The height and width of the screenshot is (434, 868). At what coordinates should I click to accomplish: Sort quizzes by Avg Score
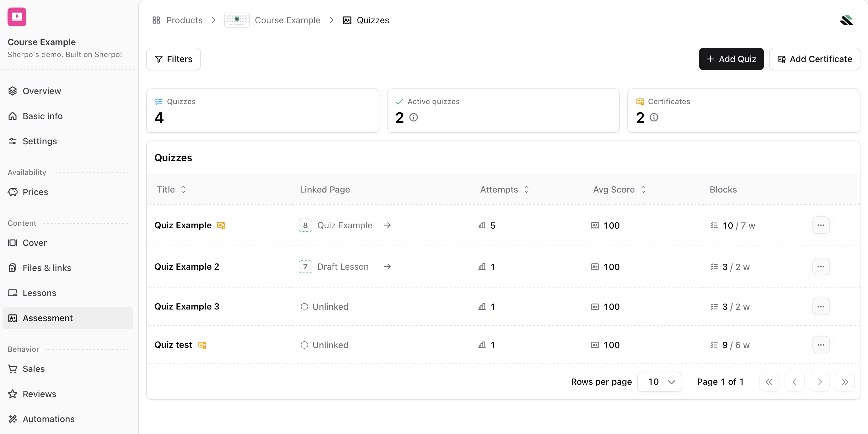pos(644,189)
